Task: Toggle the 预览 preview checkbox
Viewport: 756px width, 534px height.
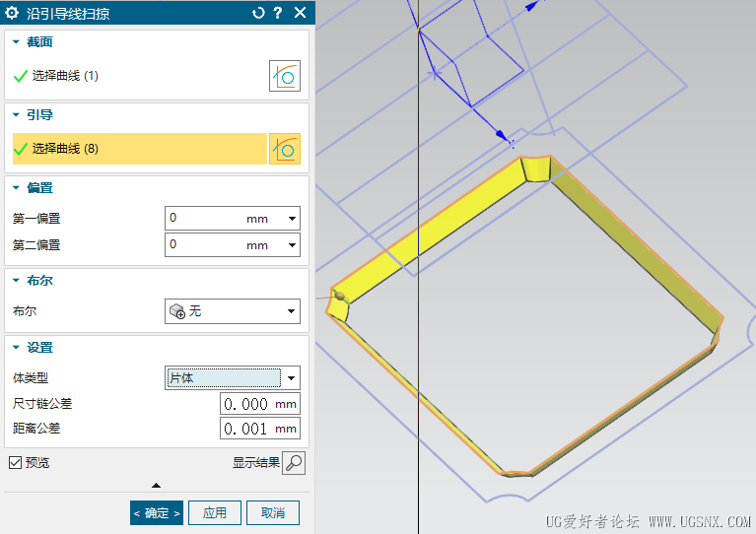Action: (x=15, y=463)
